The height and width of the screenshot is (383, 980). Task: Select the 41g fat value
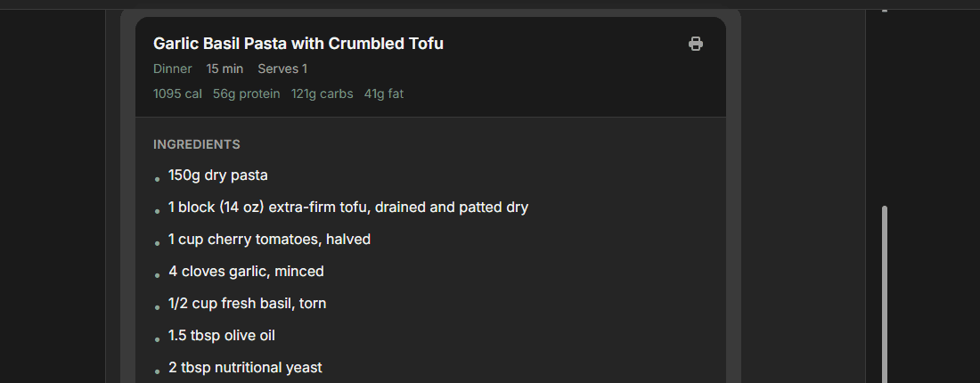383,94
